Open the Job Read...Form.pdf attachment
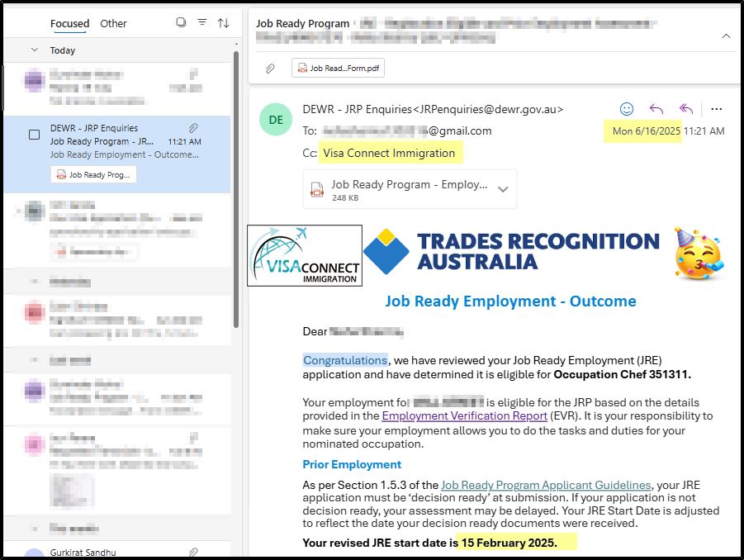Viewport: 744px width, 560px height. point(337,68)
